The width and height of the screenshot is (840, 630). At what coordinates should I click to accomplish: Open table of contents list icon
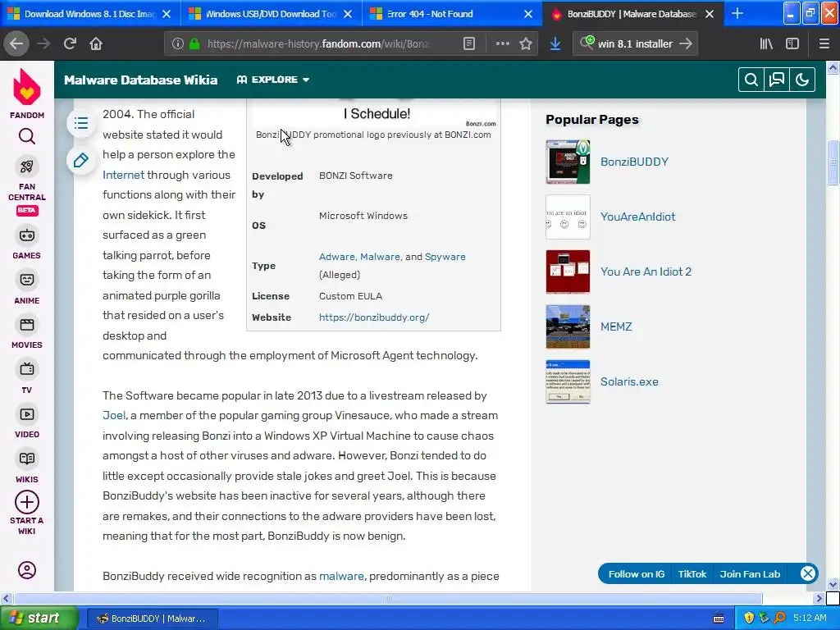point(81,123)
